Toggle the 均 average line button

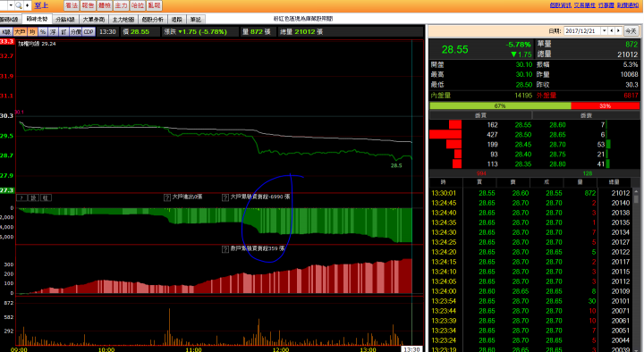click(x=32, y=31)
